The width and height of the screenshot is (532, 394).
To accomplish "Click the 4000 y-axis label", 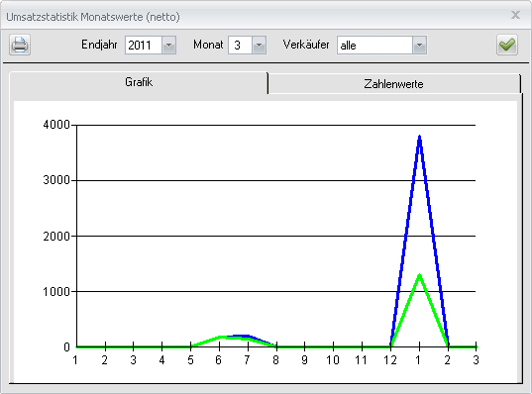I will click(x=56, y=125).
